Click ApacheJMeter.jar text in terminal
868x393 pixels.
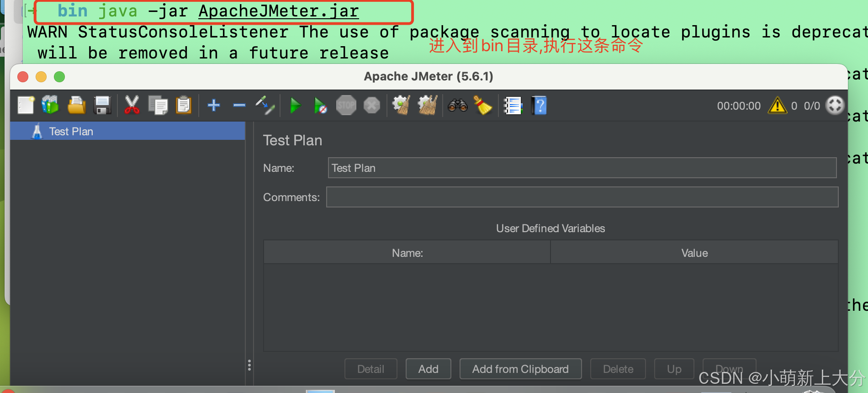(x=279, y=11)
